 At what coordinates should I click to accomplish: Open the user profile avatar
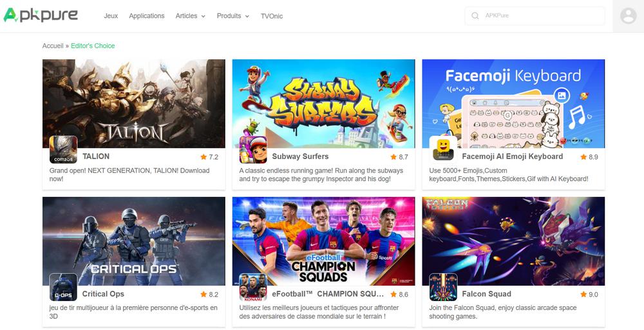point(628,16)
